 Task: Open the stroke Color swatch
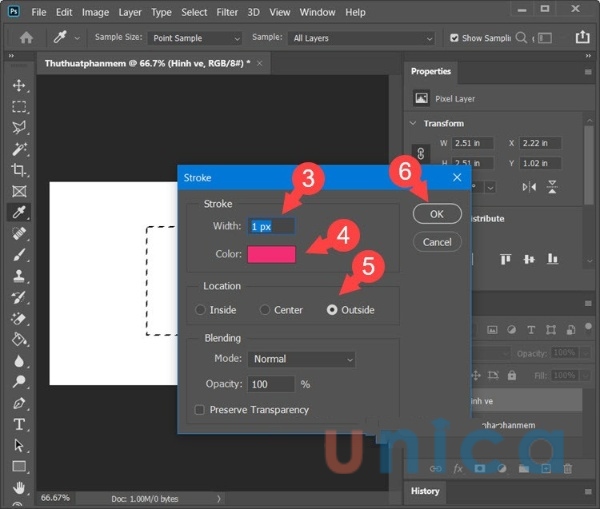pyautogui.click(x=272, y=254)
